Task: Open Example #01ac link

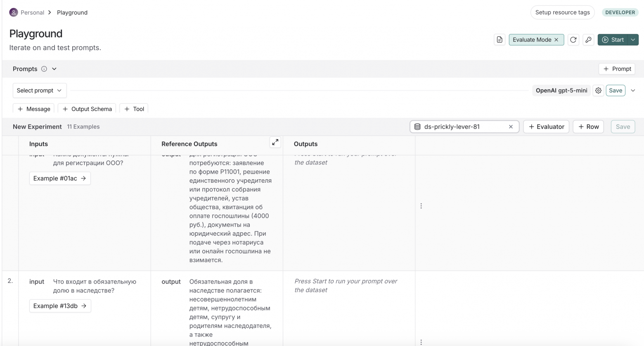Action: pos(60,179)
